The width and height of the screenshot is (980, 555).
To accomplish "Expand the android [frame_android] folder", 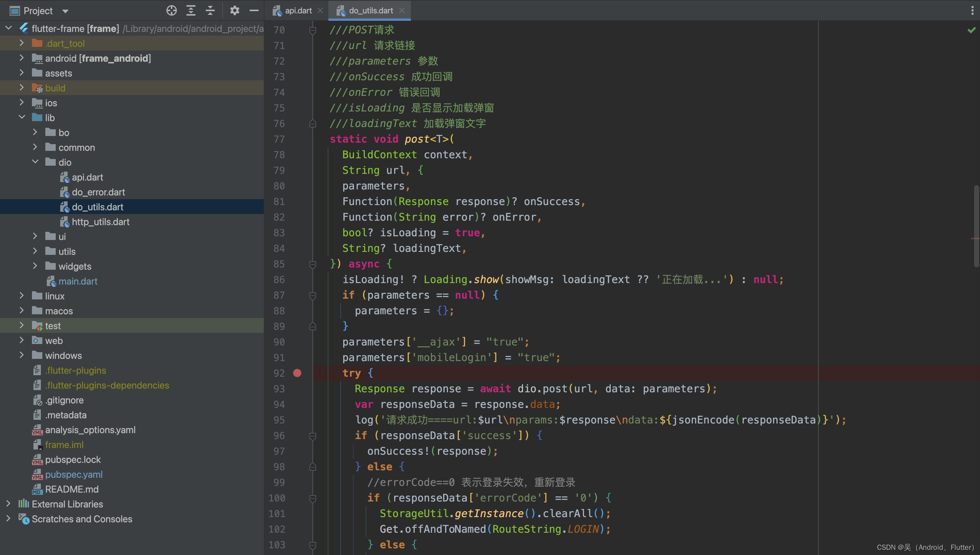I will 22,58.
